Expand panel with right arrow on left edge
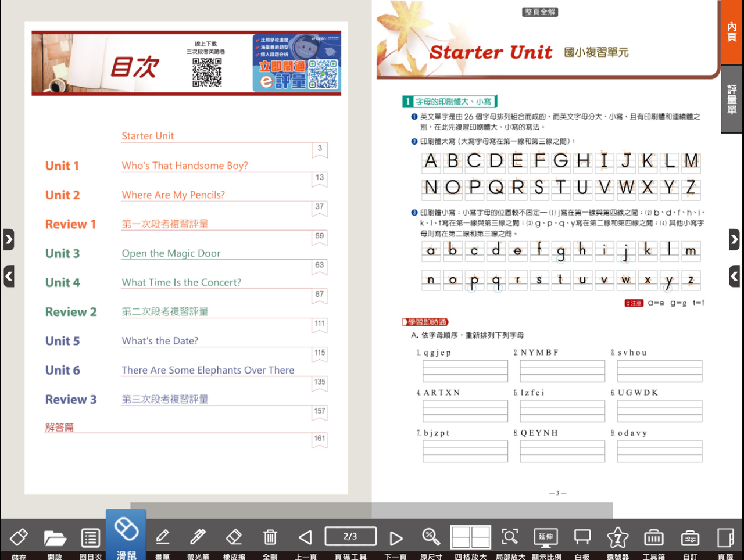The width and height of the screenshot is (744, 560). click(9, 239)
